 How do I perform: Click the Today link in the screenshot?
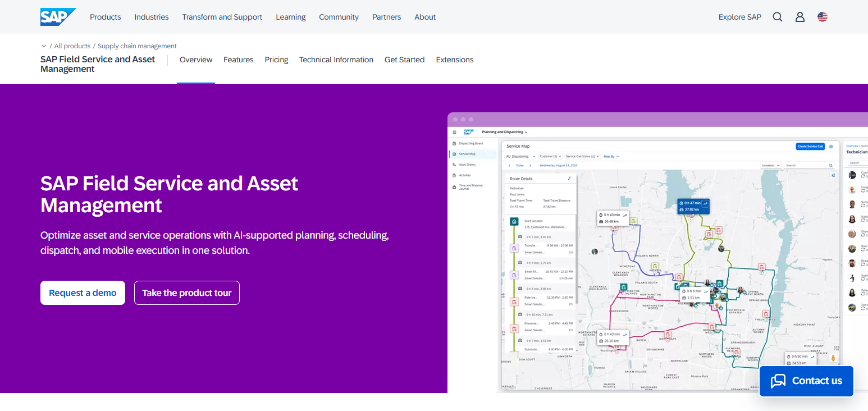tap(520, 166)
